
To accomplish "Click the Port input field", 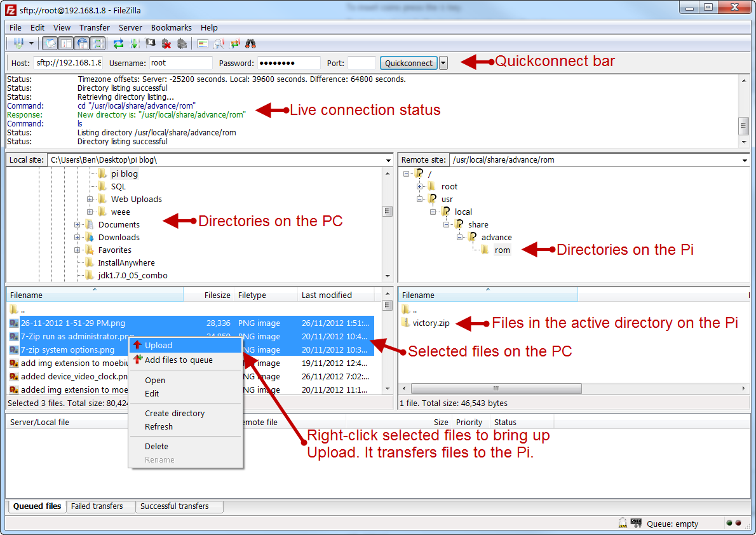I will (360, 63).
